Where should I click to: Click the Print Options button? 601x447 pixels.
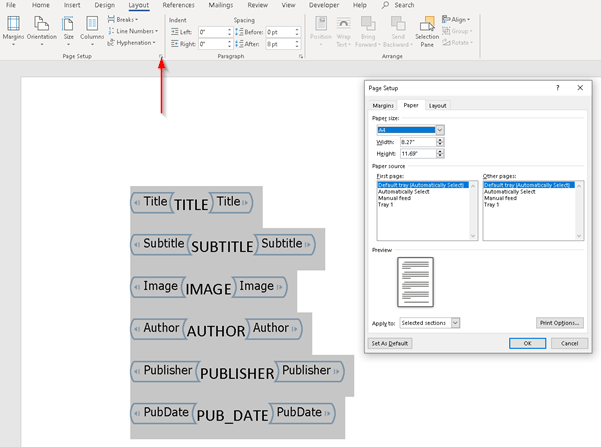tap(559, 323)
